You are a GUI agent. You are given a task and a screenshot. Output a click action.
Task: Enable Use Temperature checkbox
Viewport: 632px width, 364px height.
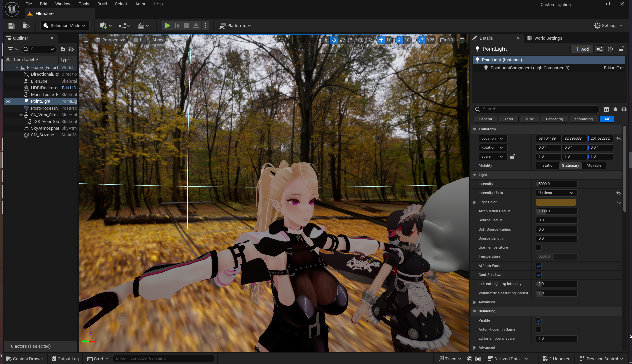click(x=539, y=248)
